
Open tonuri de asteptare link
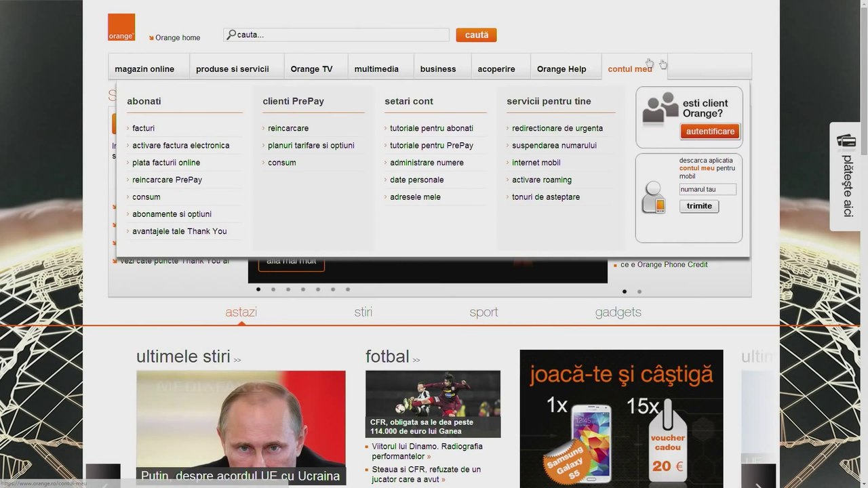pyautogui.click(x=546, y=197)
